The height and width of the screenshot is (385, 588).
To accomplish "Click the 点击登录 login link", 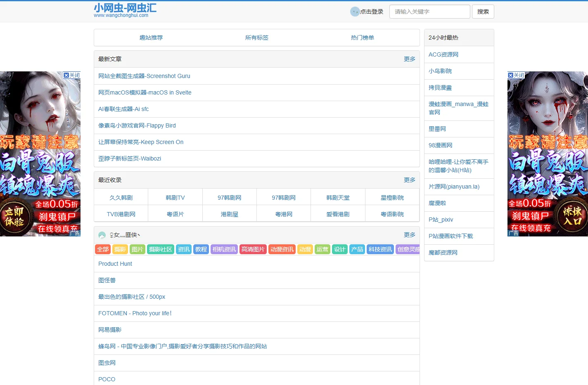I will pos(372,12).
